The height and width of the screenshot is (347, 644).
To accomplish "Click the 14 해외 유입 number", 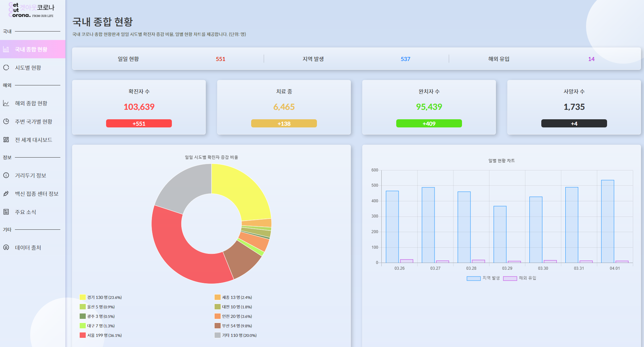I will (591, 59).
